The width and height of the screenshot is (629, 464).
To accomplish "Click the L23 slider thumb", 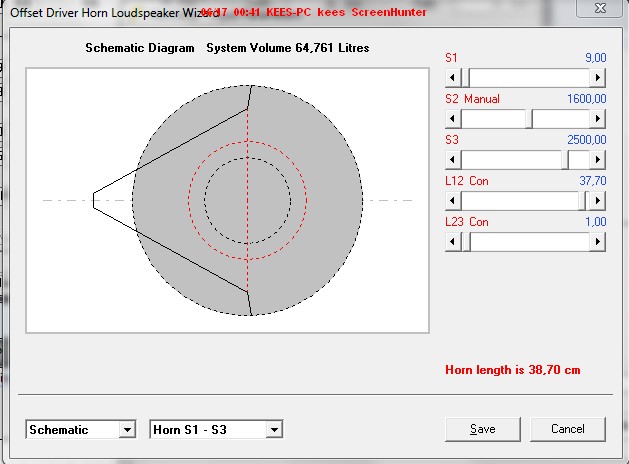I will [466, 242].
